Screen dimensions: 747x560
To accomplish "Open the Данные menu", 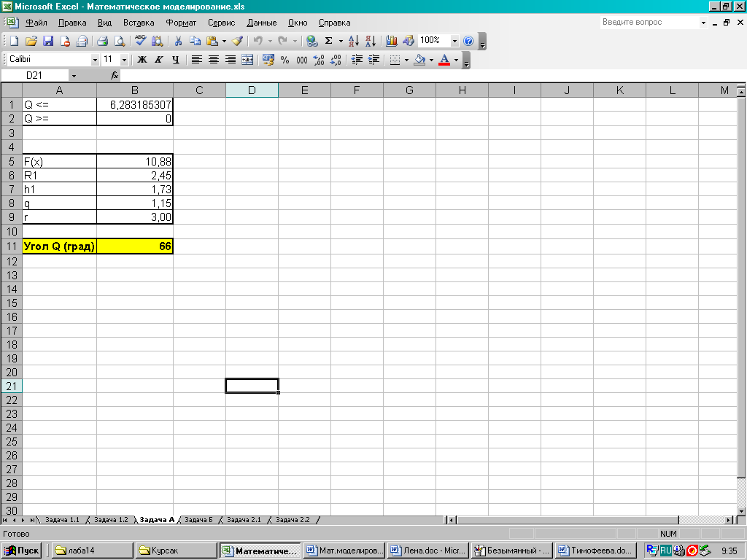I will coord(262,23).
